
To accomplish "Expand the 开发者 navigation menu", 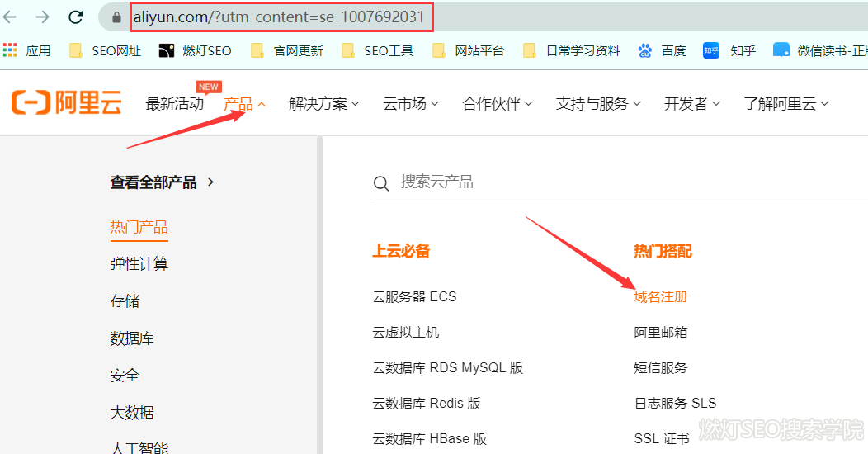I will 692,103.
